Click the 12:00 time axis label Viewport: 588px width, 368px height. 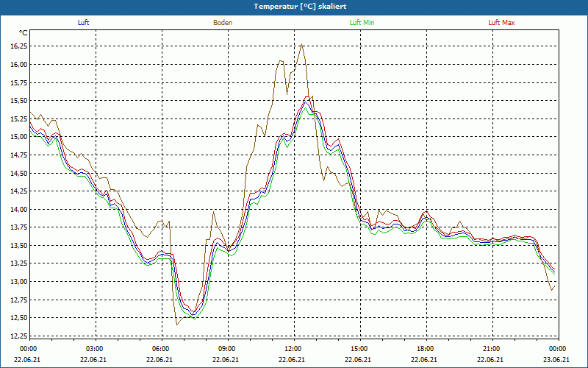[x=294, y=349]
